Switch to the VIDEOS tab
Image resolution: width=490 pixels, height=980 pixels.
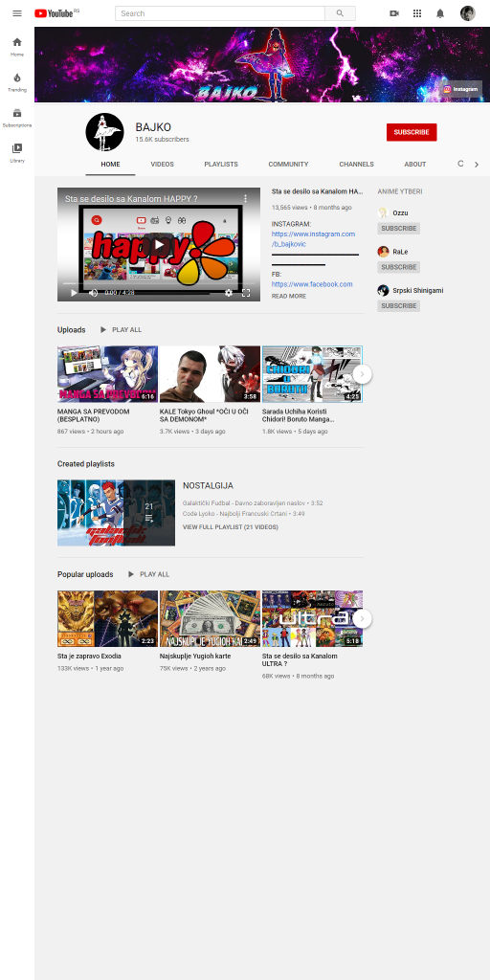click(162, 165)
